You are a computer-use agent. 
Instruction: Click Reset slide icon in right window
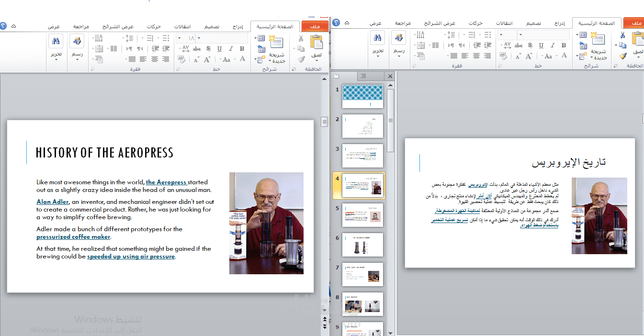[x=583, y=45]
